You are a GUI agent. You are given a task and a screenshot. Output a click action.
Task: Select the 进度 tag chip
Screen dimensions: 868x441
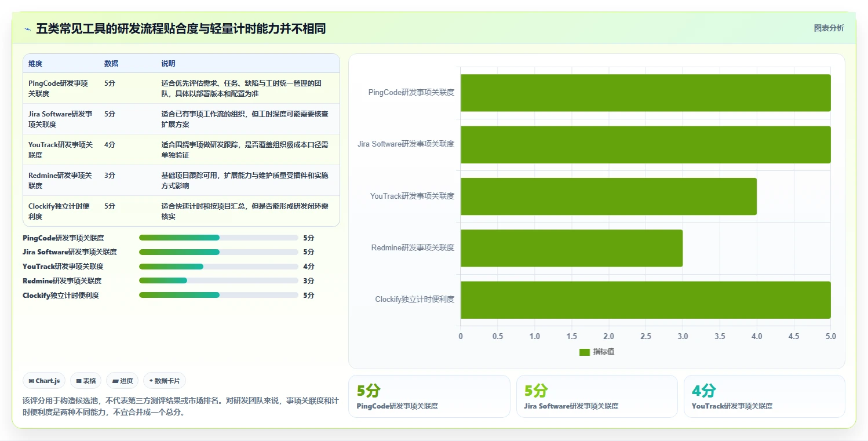(123, 381)
